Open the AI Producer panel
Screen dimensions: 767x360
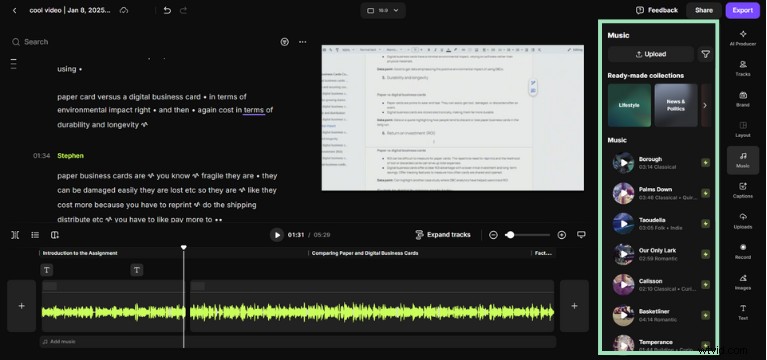743,38
